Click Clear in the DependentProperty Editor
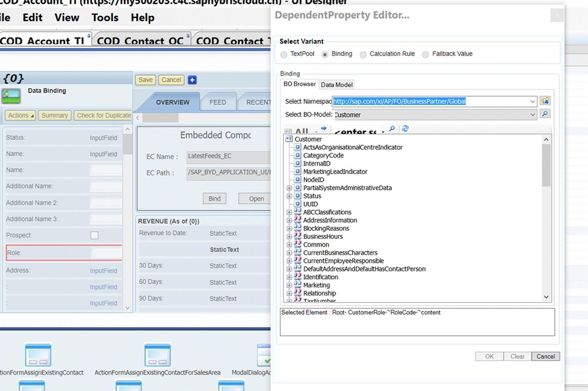Screen dimensions: 588x391 click(x=517, y=356)
